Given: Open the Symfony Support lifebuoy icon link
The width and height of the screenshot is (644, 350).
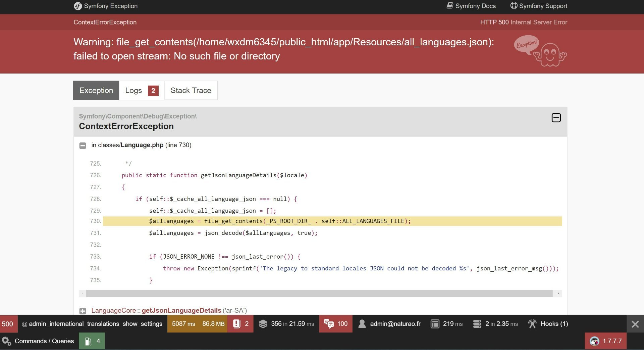Looking at the screenshot, I should tap(514, 6).
